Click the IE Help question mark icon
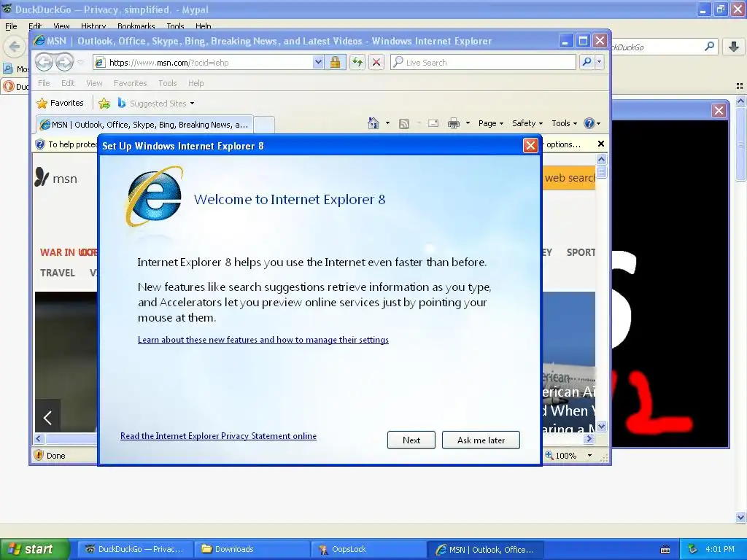Image resolution: width=747 pixels, height=560 pixels. [589, 123]
